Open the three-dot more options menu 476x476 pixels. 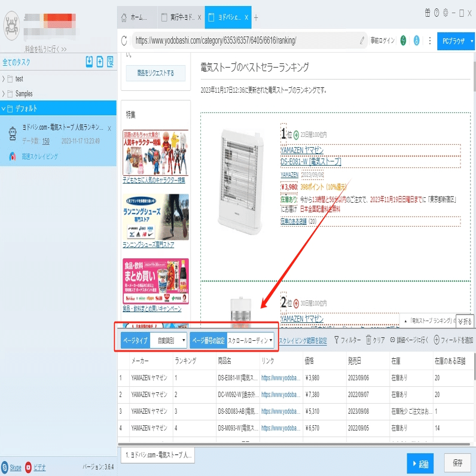point(430,41)
